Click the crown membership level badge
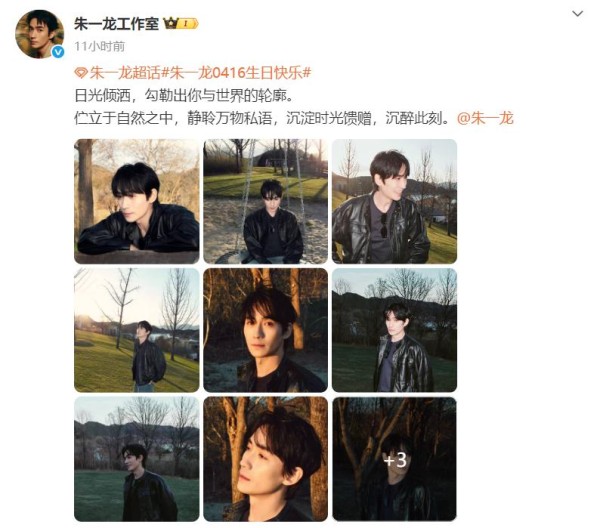The width and height of the screenshot is (600, 528). click(181, 24)
